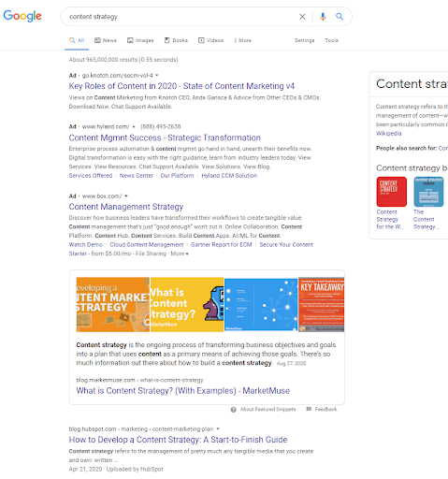Viewport: 448px width, 479px height.
Task: Switch to the Images tab
Action: [140, 40]
